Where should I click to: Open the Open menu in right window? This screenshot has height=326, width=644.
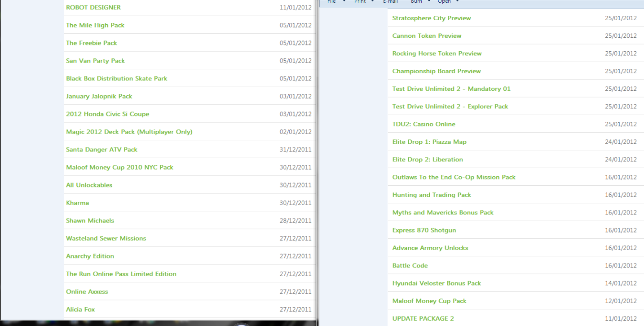(444, 1)
